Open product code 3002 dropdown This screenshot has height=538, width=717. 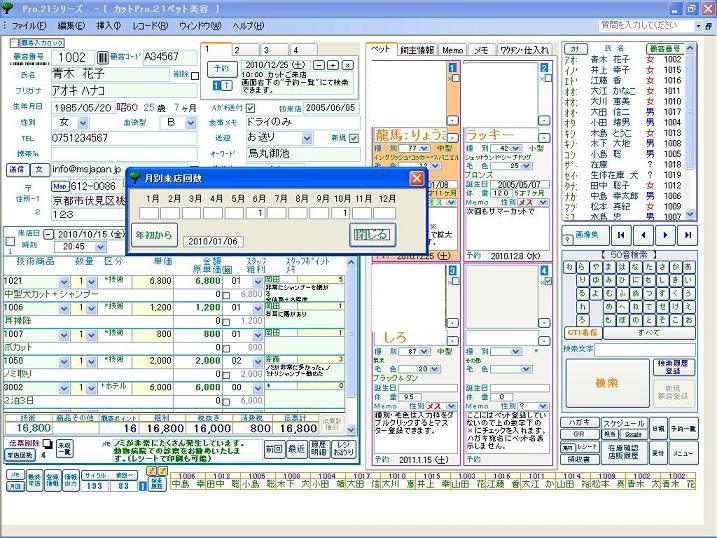pos(64,388)
